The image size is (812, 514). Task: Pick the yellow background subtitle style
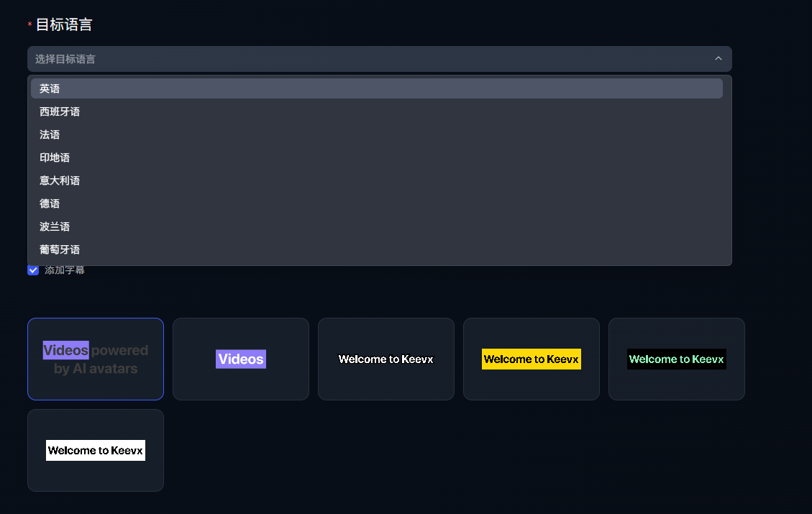coord(532,359)
